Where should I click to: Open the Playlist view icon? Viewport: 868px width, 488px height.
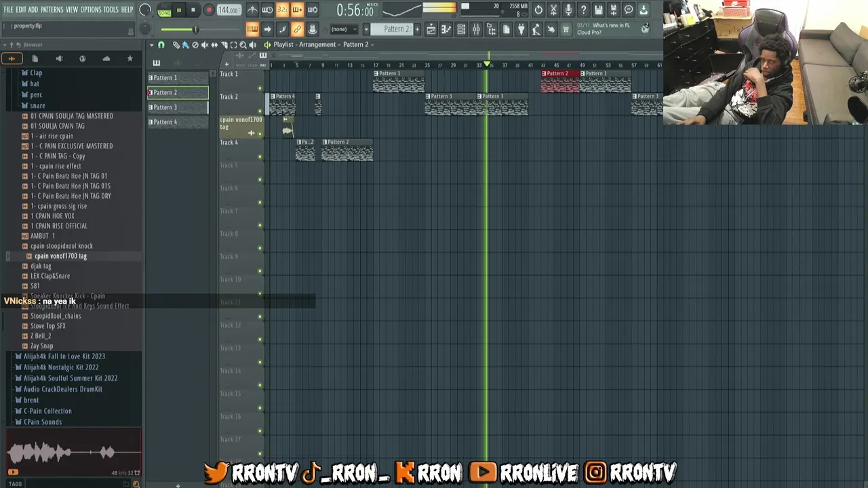(x=431, y=29)
